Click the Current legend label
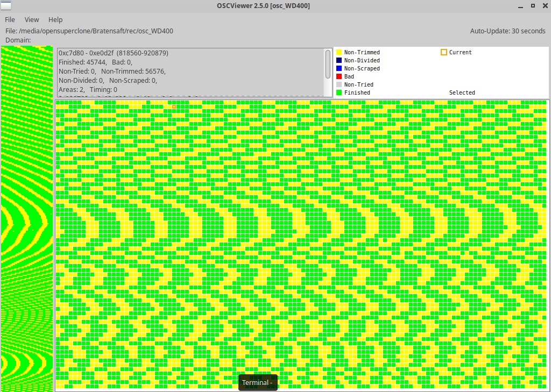This screenshot has height=392, width=551. tap(461, 52)
